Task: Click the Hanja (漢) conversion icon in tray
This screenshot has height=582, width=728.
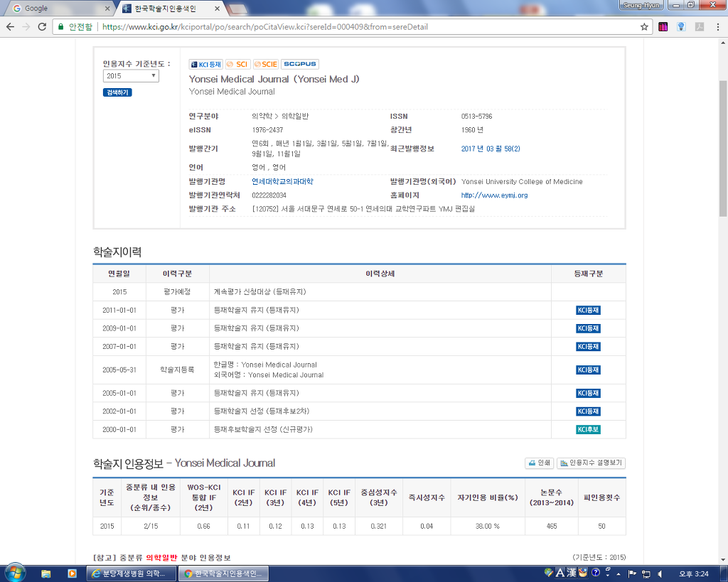Action: point(572,573)
